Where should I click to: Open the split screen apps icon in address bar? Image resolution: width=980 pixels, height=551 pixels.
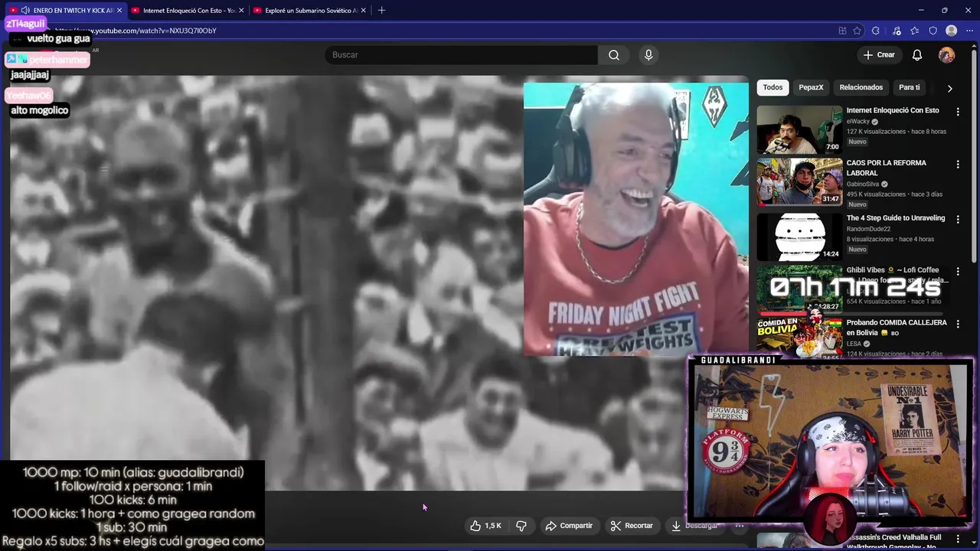pyautogui.click(x=842, y=31)
